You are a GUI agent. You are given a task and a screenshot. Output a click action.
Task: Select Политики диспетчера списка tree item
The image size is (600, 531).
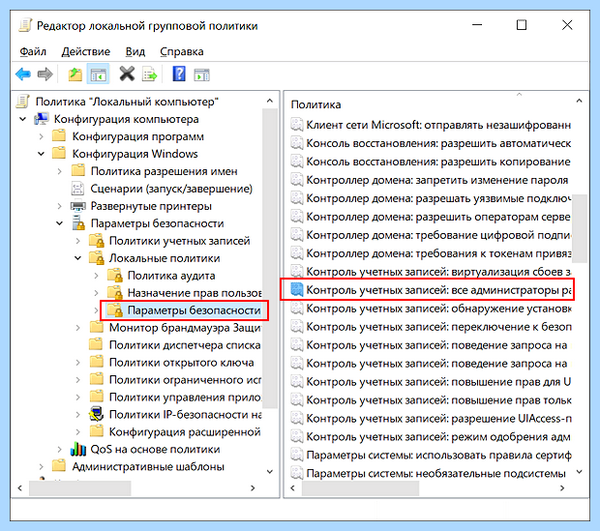pyautogui.click(x=185, y=345)
